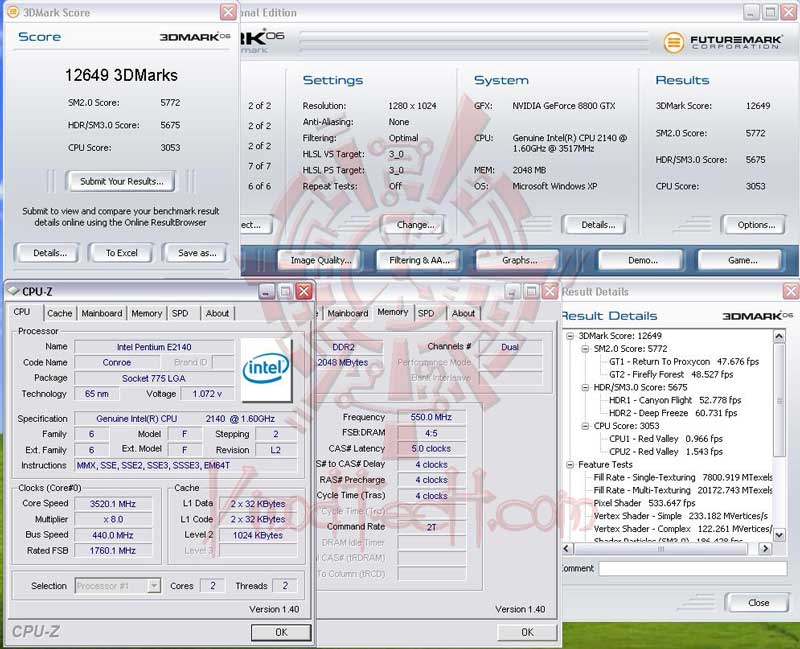This screenshot has width=800, height=649.
Task: Open SPD tab in left CPU-Z
Action: pos(180,313)
